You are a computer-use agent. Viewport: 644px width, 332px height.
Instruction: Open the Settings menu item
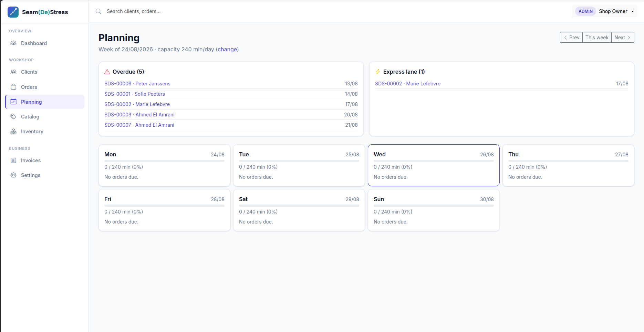point(45,175)
